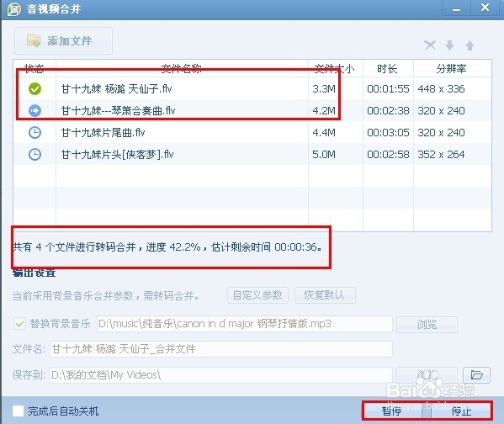This screenshot has width=504, height=424.
Task: Click the app logo icon in title bar
Action: tap(13, 9)
